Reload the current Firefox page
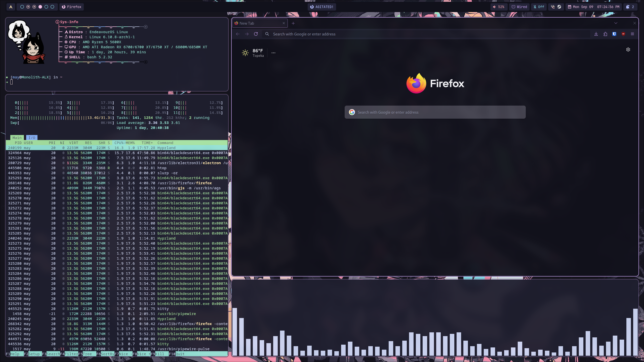This screenshot has width=644, height=362. [256, 34]
